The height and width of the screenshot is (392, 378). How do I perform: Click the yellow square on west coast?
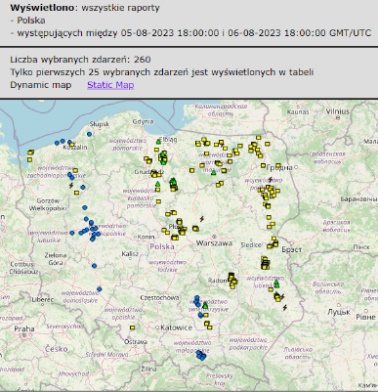click(30, 152)
